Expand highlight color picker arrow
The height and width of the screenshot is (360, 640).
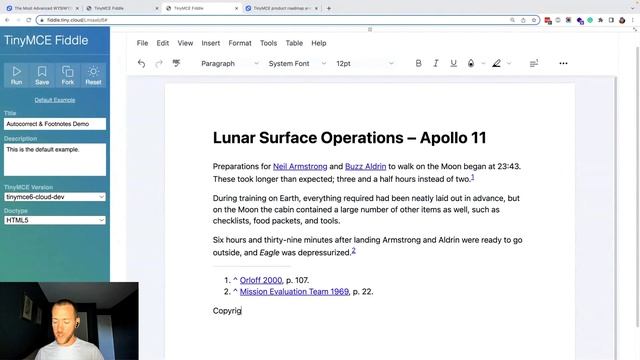click(509, 63)
